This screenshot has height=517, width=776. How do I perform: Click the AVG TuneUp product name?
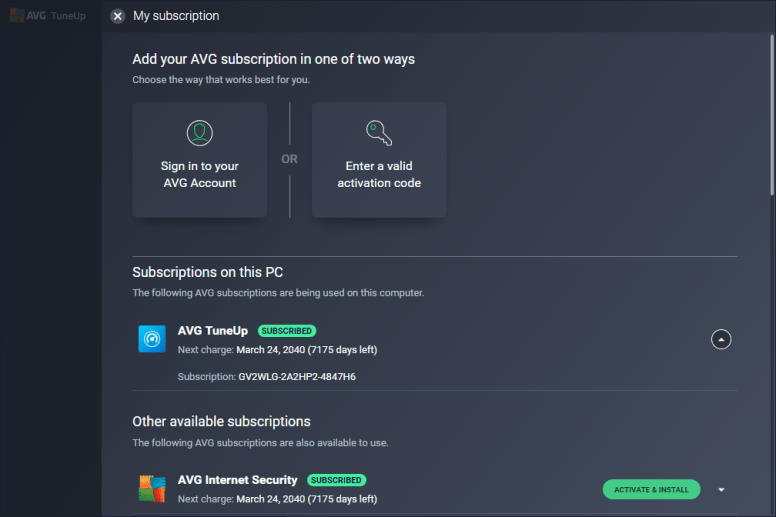pos(212,331)
